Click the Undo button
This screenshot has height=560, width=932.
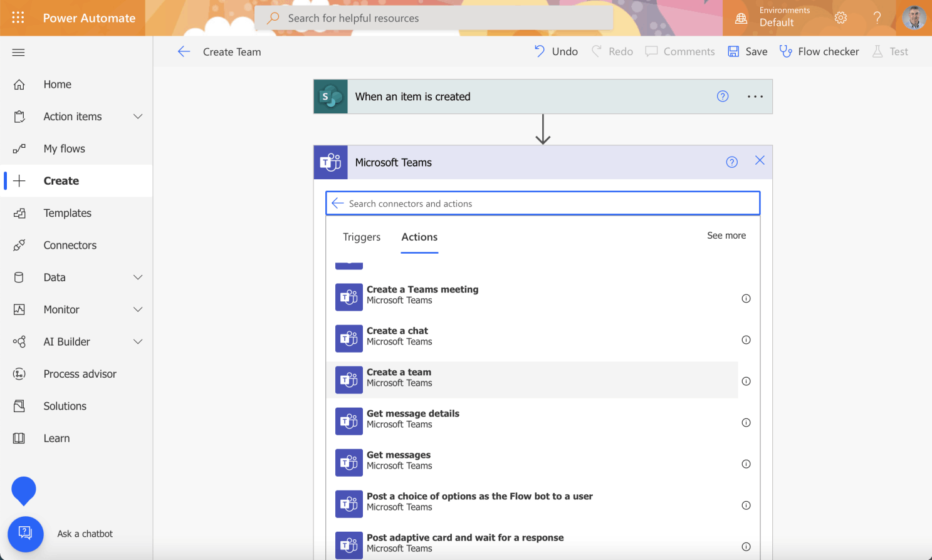click(x=556, y=51)
